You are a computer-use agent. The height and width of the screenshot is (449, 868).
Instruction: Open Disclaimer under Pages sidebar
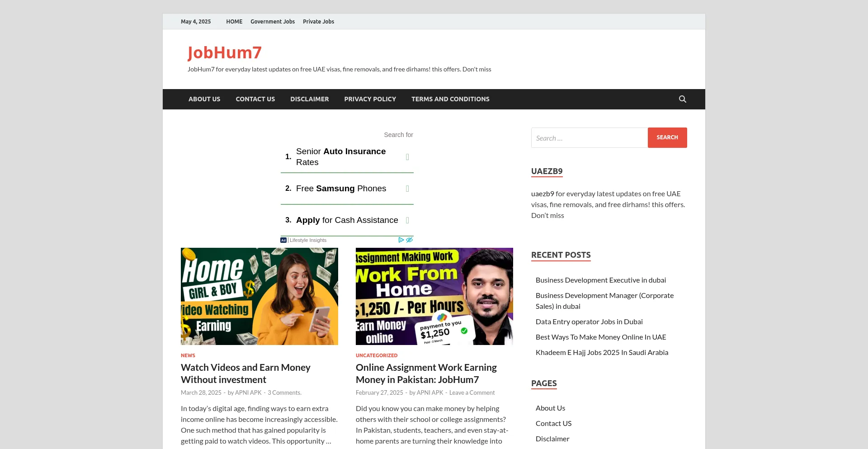coord(552,439)
